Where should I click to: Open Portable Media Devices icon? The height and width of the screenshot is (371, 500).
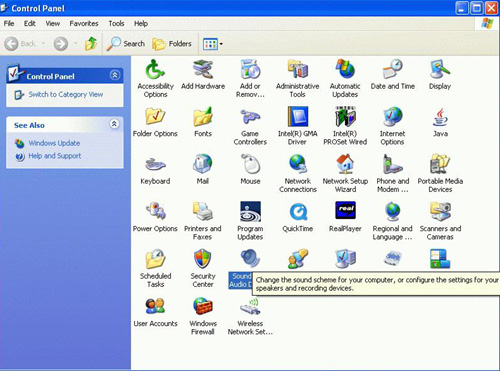coord(440,164)
